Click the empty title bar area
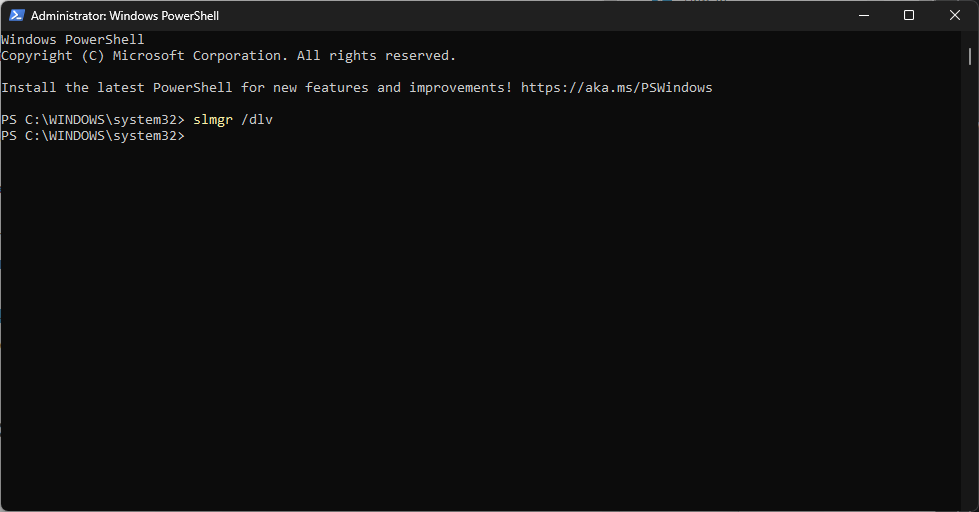This screenshot has width=979, height=512. pos(531,16)
